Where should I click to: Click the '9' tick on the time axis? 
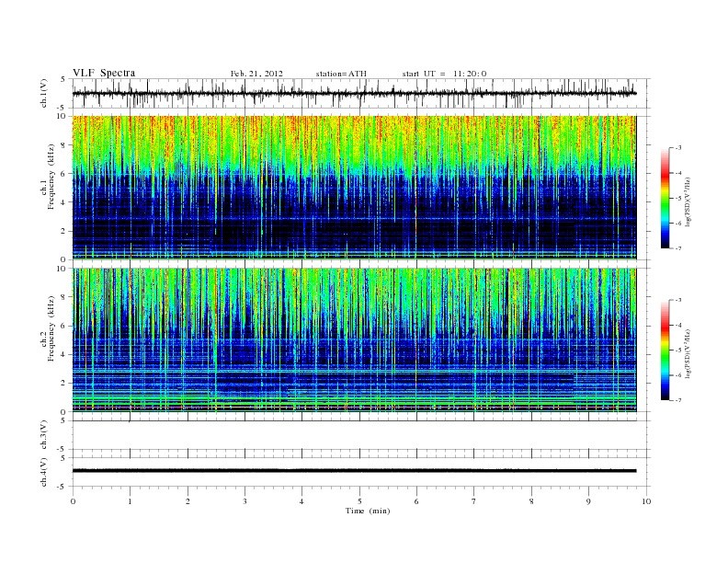(x=588, y=501)
